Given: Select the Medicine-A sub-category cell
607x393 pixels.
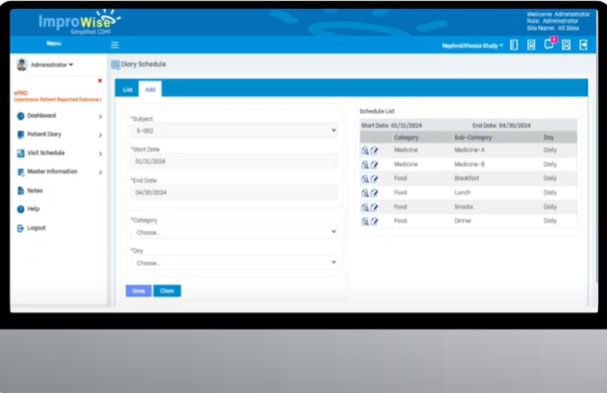Looking at the screenshot, I should (469, 150).
